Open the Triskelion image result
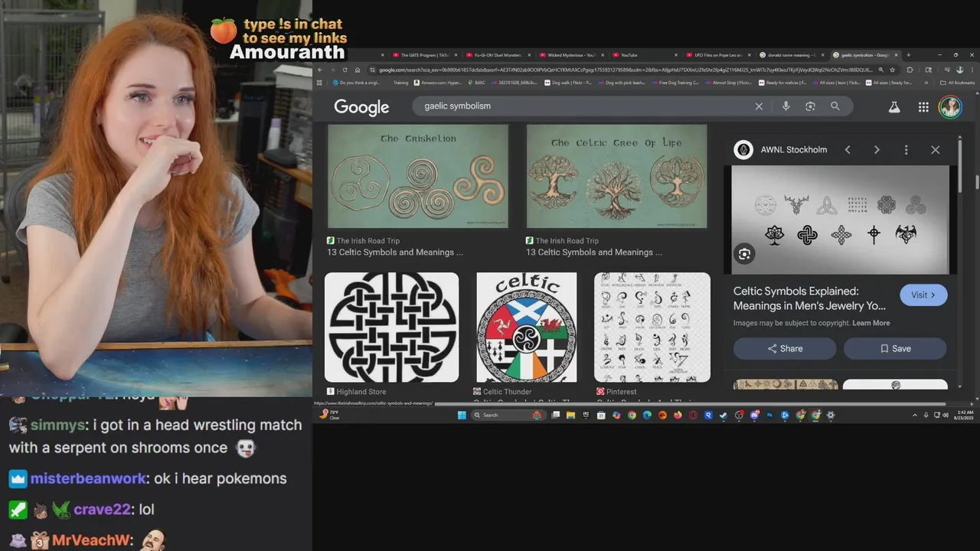The width and height of the screenshot is (980, 551). (418, 176)
